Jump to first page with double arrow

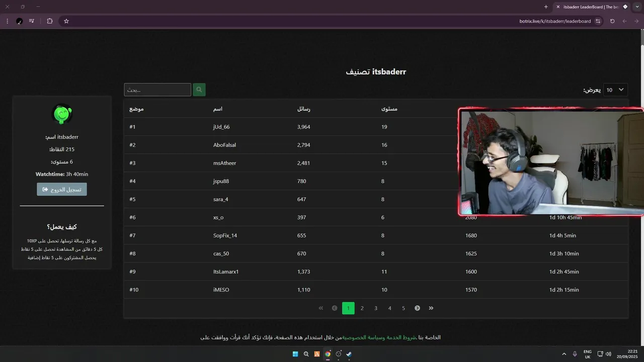coord(321,308)
